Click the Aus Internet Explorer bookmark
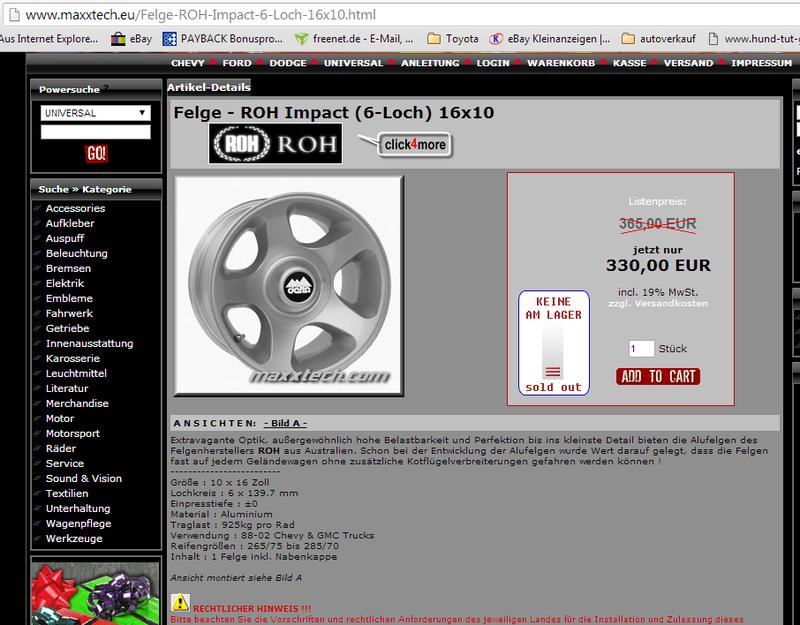Viewport: 800px width, 625px height. point(49,39)
